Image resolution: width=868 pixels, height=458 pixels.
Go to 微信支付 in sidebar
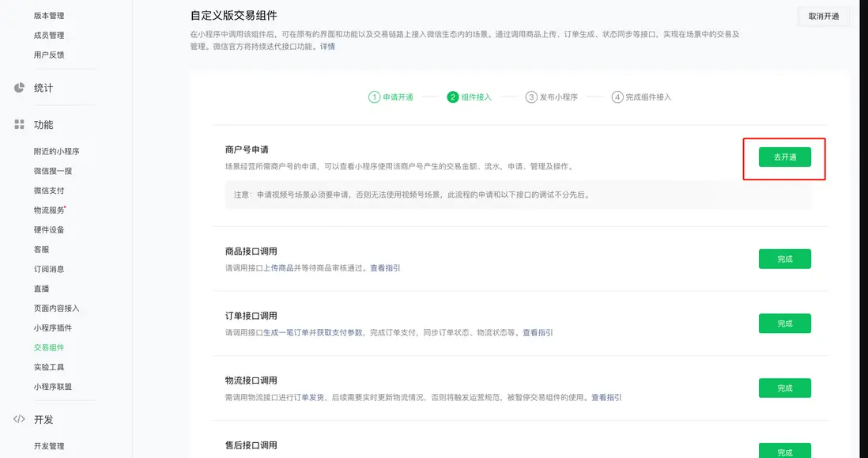point(49,190)
